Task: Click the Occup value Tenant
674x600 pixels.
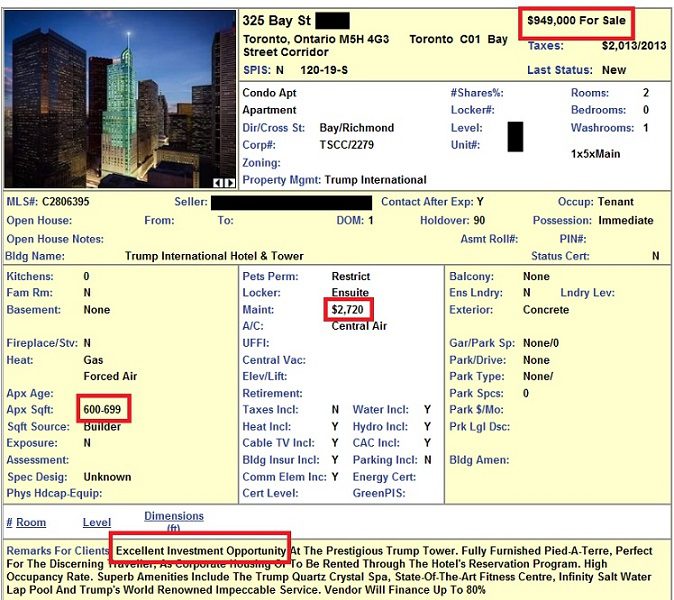Action: (x=616, y=202)
